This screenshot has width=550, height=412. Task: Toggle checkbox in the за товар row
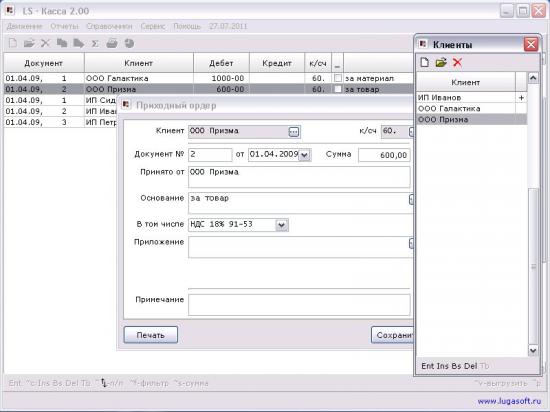[x=337, y=89]
